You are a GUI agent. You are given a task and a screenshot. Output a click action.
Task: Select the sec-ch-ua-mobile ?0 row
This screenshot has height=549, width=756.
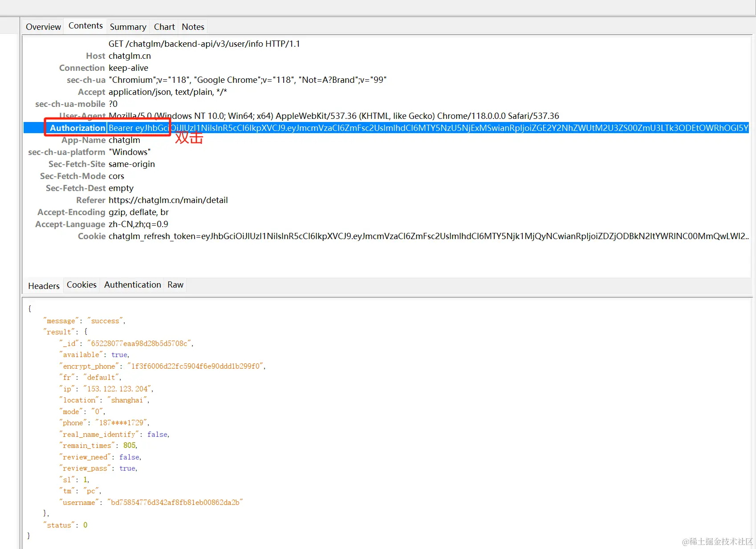pyautogui.click(x=386, y=104)
